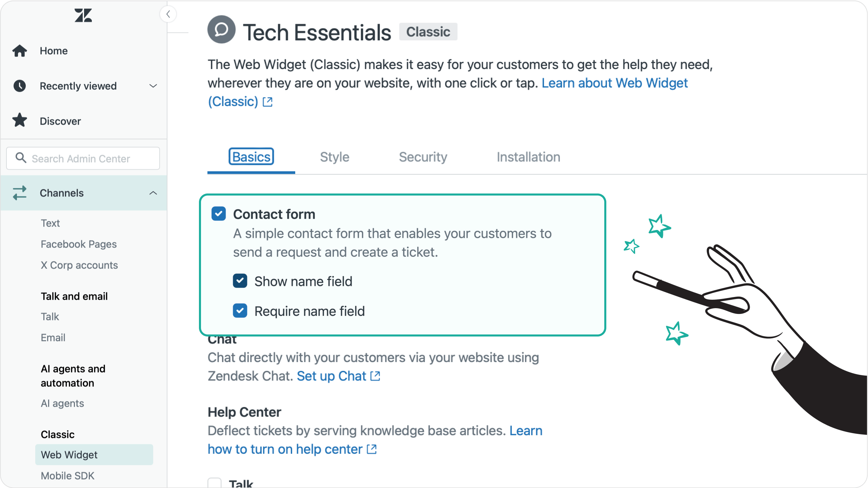Disable the Show name field checkbox

240,281
